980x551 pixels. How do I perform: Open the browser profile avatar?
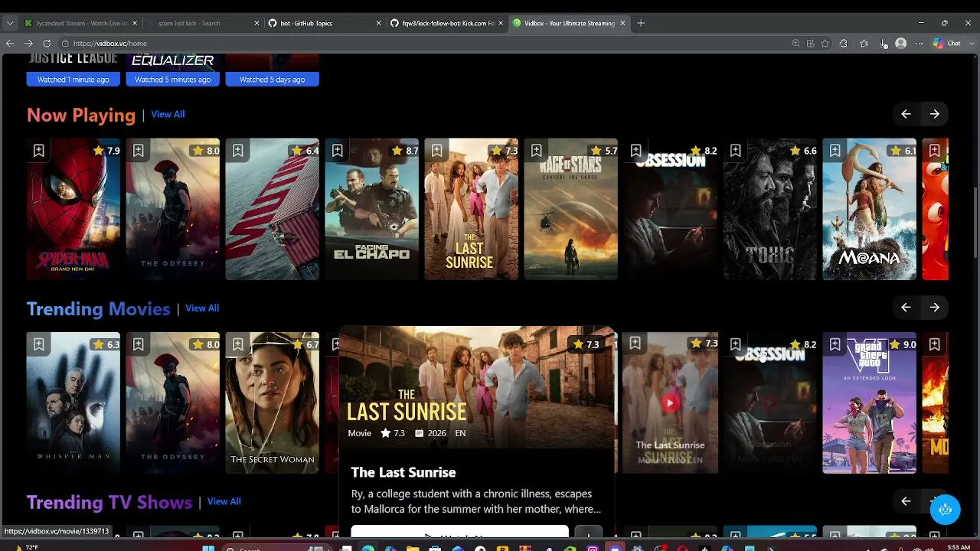coord(901,44)
